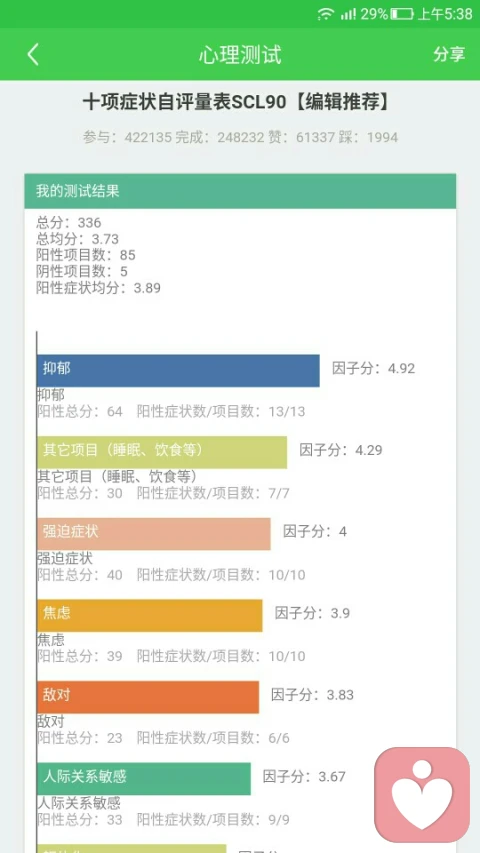
Task: Select the 因子分 4.92 label
Action: tap(373, 368)
